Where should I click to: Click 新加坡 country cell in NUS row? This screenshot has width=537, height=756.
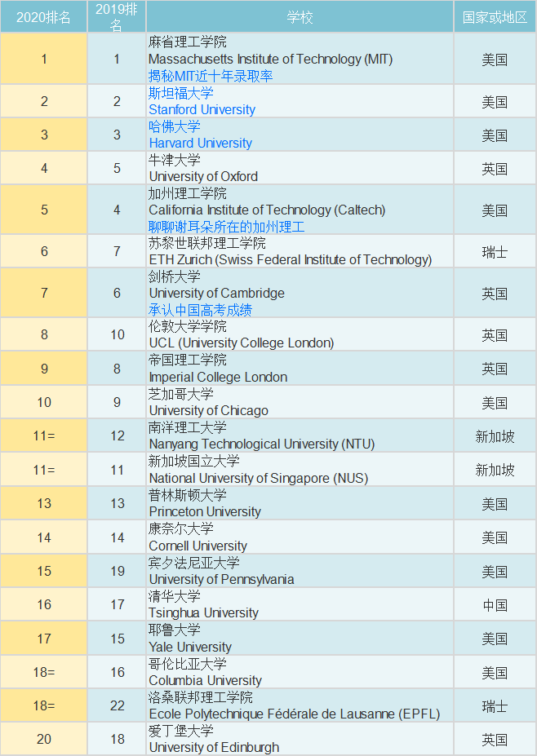495,470
